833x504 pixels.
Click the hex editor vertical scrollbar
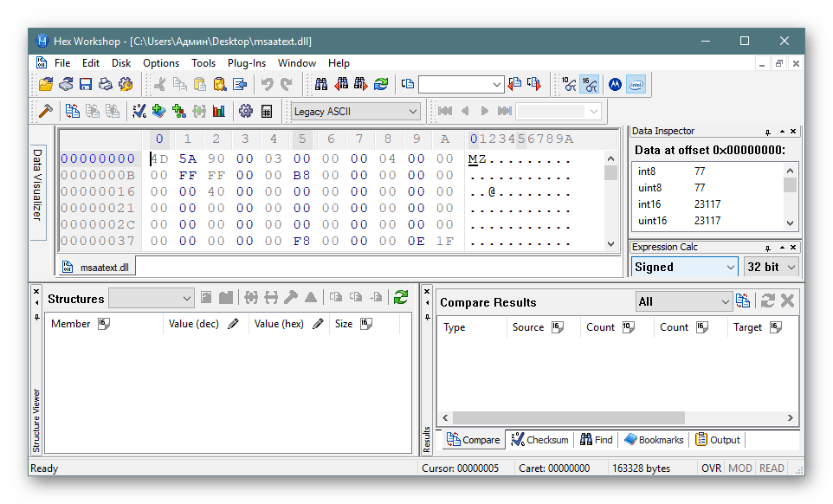(611, 201)
